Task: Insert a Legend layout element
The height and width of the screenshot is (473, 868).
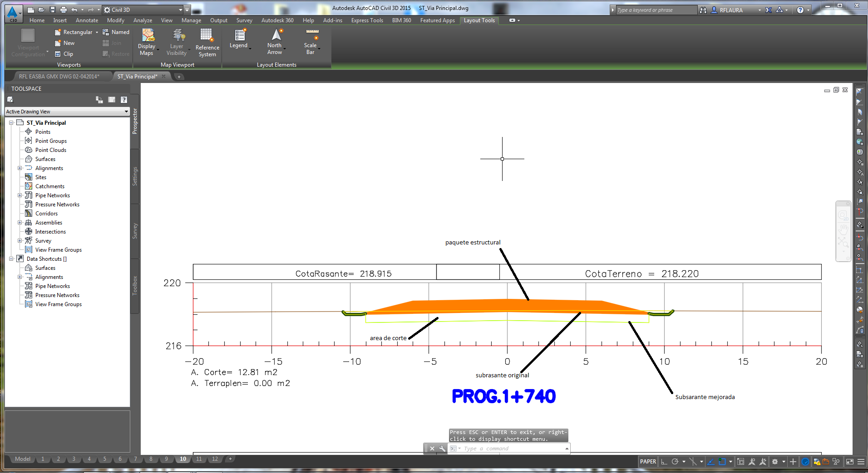Action: pyautogui.click(x=238, y=39)
